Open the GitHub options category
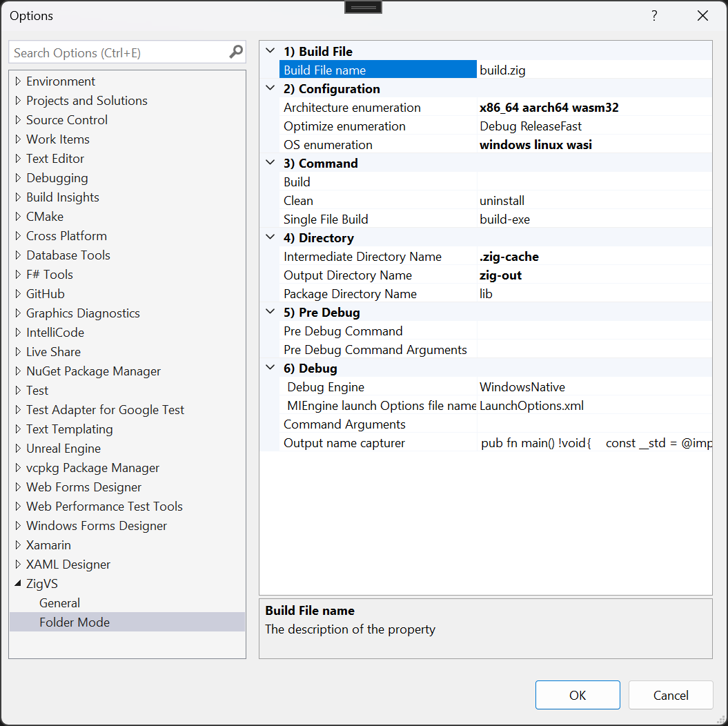This screenshot has height=726, width=728. coord(45,293)
